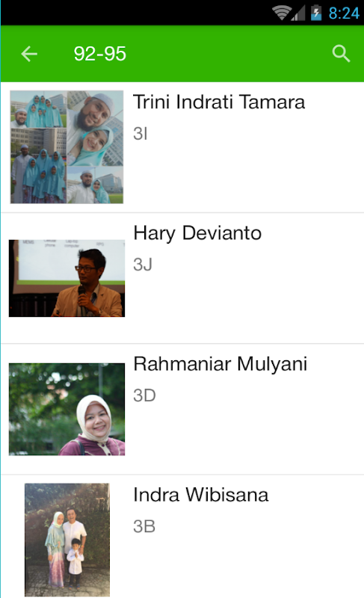Tap the Wi-Fi status icon
This screenshot has width=364, height=598.
[282, 13]
